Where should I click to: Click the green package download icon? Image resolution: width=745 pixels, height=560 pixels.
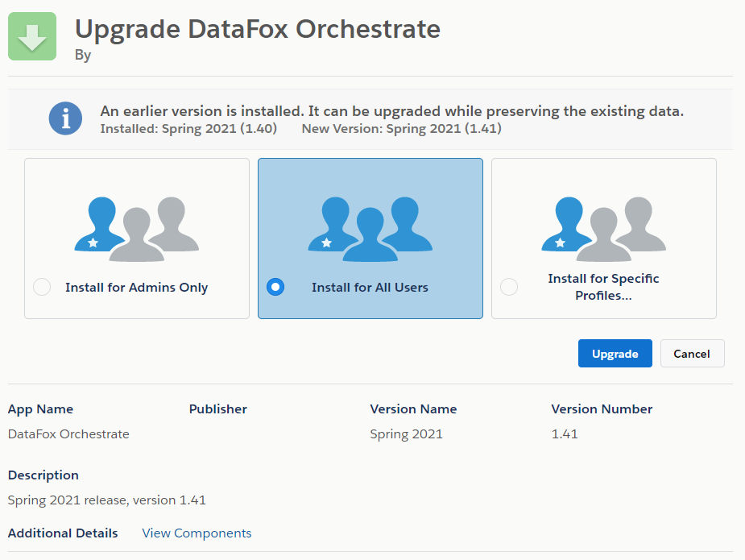coord(32,36)
